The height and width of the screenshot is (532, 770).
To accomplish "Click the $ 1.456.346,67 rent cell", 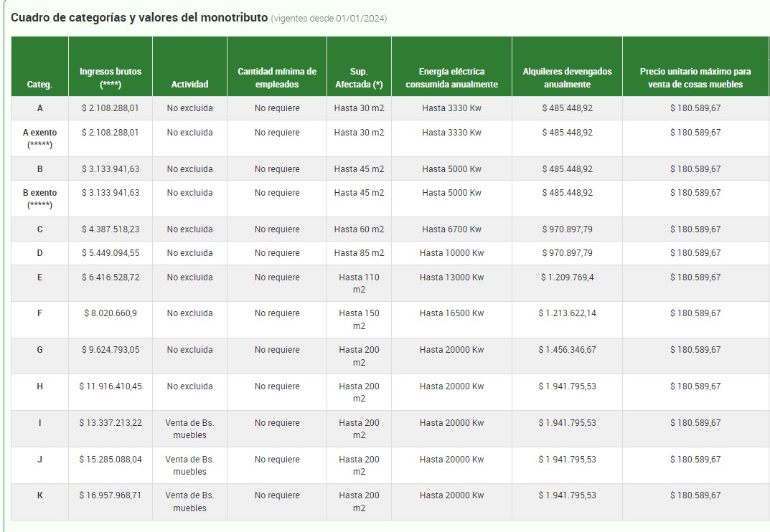I will (x=567, y=350).
